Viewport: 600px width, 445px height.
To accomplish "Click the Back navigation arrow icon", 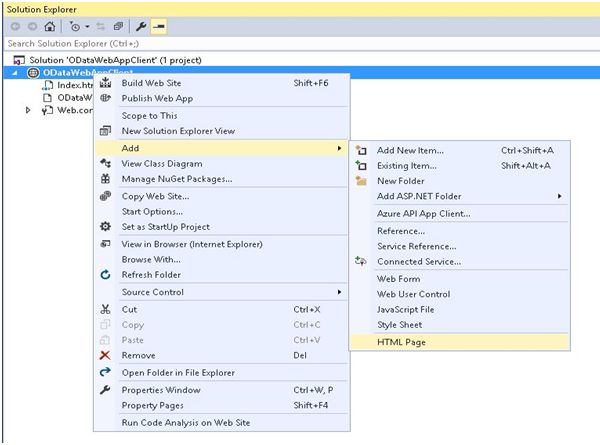I will click(15, 26).
